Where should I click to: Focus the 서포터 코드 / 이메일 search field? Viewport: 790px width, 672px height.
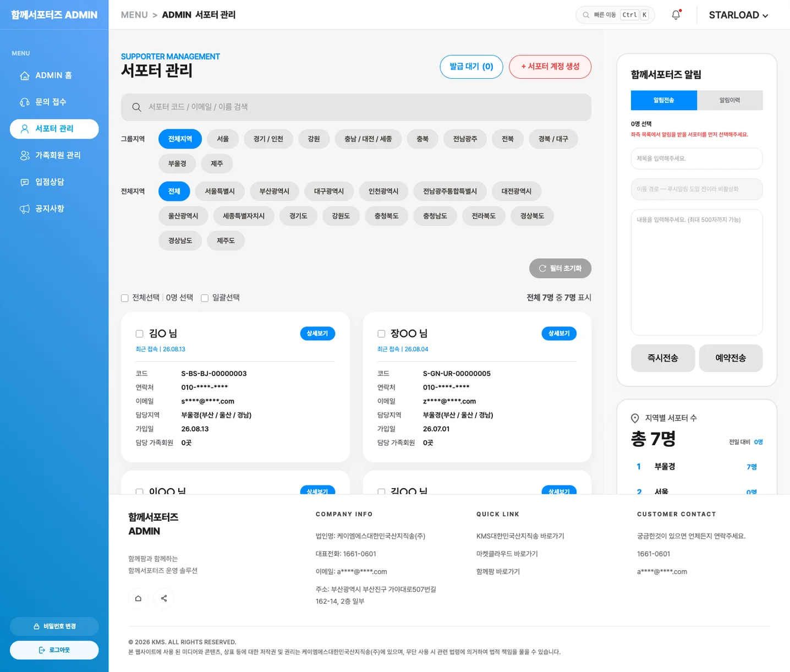tap(356, 107)
